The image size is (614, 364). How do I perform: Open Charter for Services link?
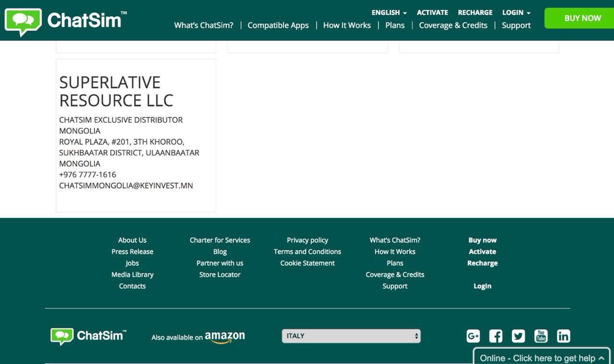220,240
